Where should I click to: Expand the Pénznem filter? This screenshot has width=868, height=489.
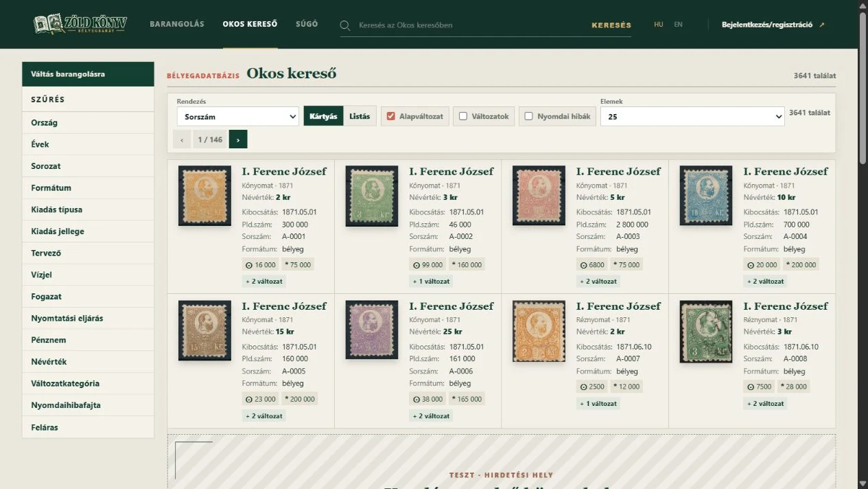point(88,340)
